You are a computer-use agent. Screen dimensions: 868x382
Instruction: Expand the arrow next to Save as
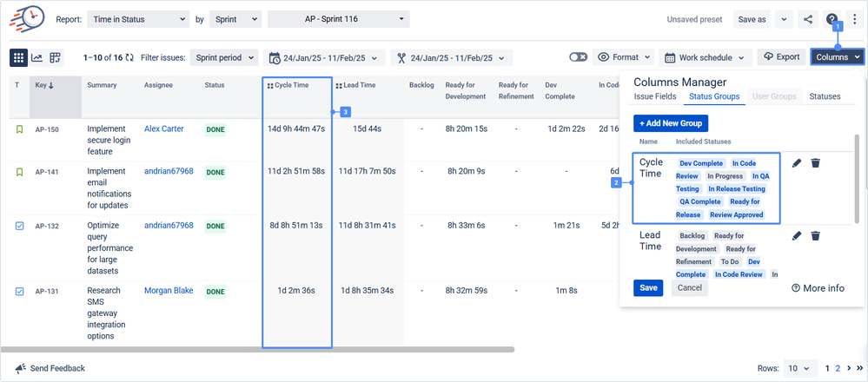tap(784, 19)
